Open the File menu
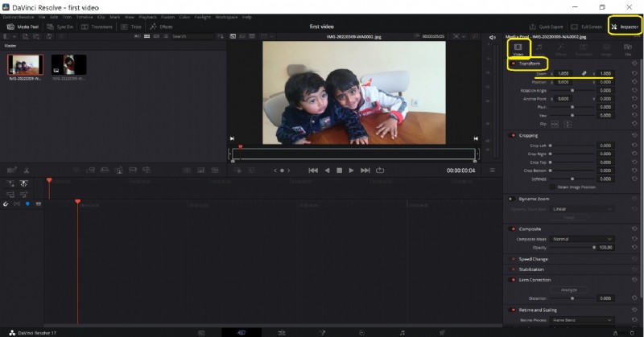The image size is (644, 337). click(42, 17)
